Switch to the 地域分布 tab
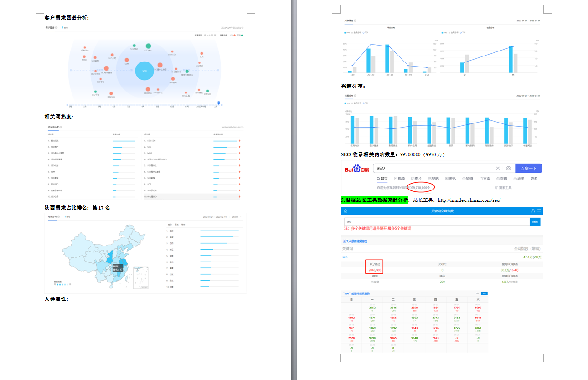The height and width of the screenshot is (380, 588). (x=52, y=217)
